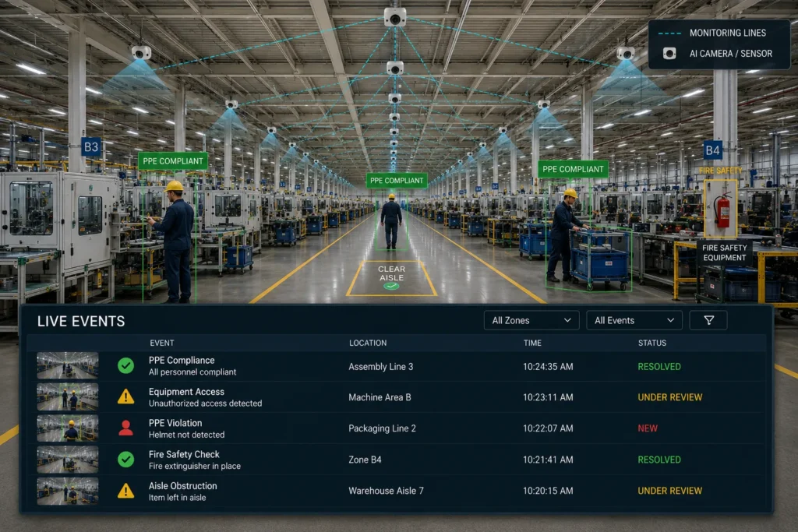Click the 10:22:07 AM time cell

point(548,428)
